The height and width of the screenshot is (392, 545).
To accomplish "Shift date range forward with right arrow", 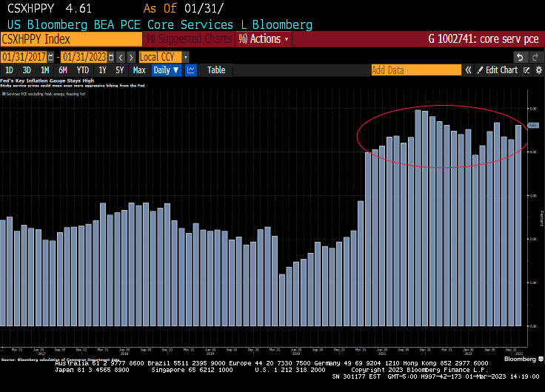I will click(x=131, y=57).
